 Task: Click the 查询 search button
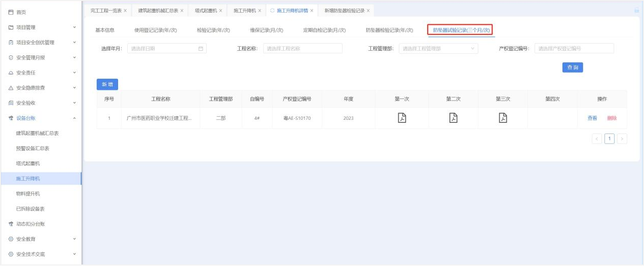572,68
